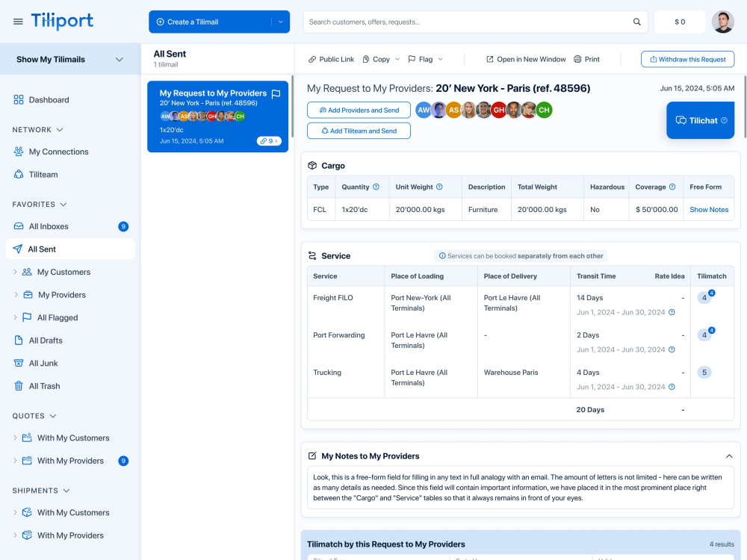Screen dimensions: 747x560
Task: Toggle the flag on the tilimail card
Action: point(276,94)
